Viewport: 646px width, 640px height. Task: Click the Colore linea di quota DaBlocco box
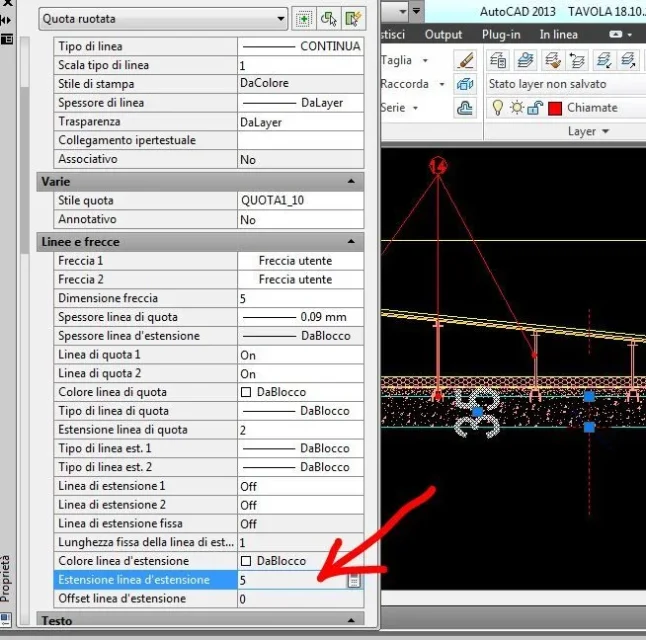tap(246, 392)
